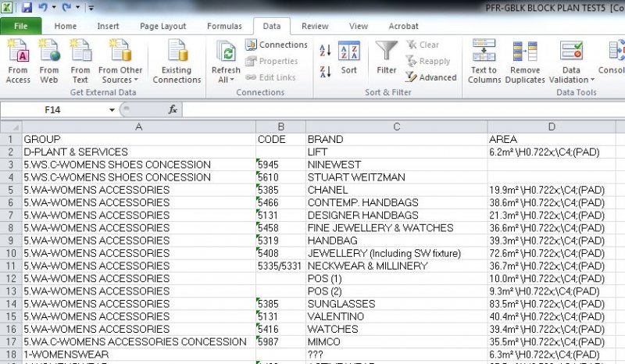
Task: Click the Properties button in Connections group
Action: point(271,61)
